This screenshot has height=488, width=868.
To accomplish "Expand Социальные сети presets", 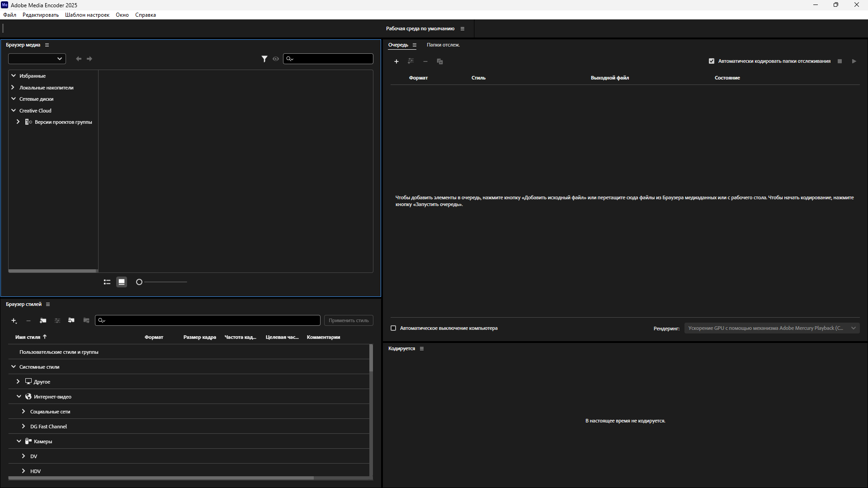I will pos(24,412).
